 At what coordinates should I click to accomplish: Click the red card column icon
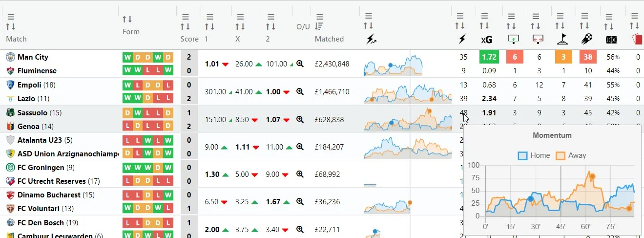[x=636, y=39]
